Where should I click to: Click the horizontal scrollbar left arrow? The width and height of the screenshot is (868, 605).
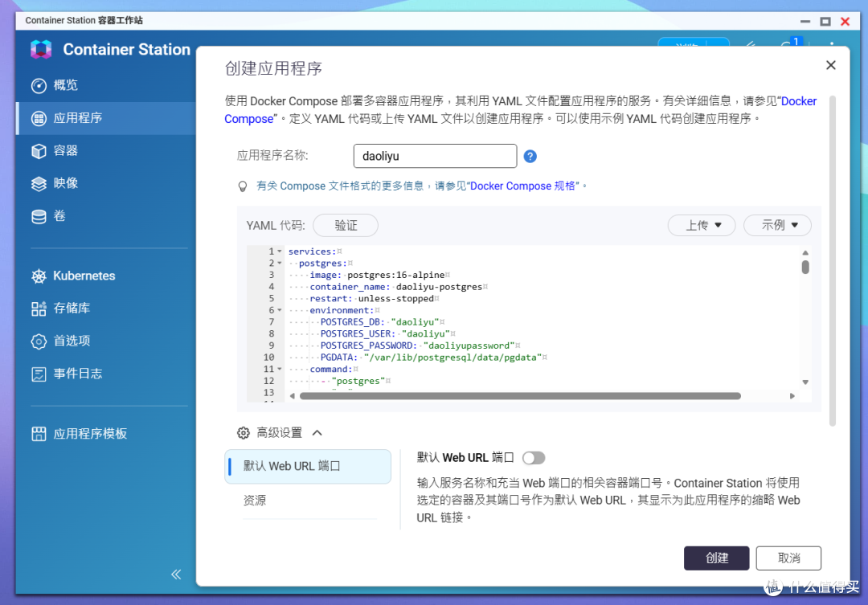[x=293, y=396]
